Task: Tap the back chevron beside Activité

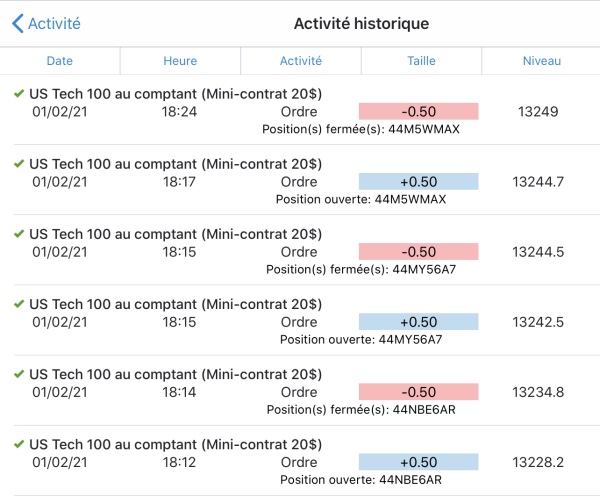Action: 16,23
